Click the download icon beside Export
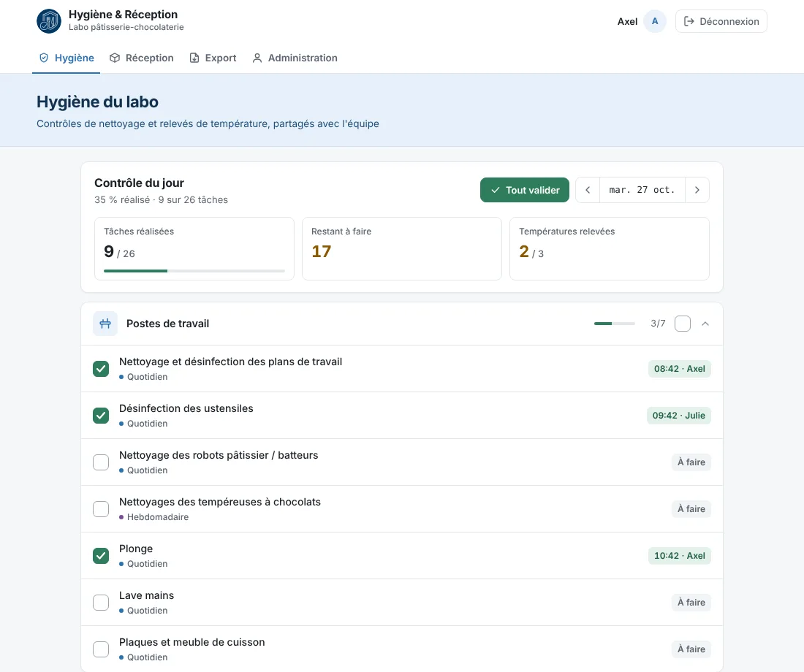This screenshot has width=804, height=672. pos(194,58)
